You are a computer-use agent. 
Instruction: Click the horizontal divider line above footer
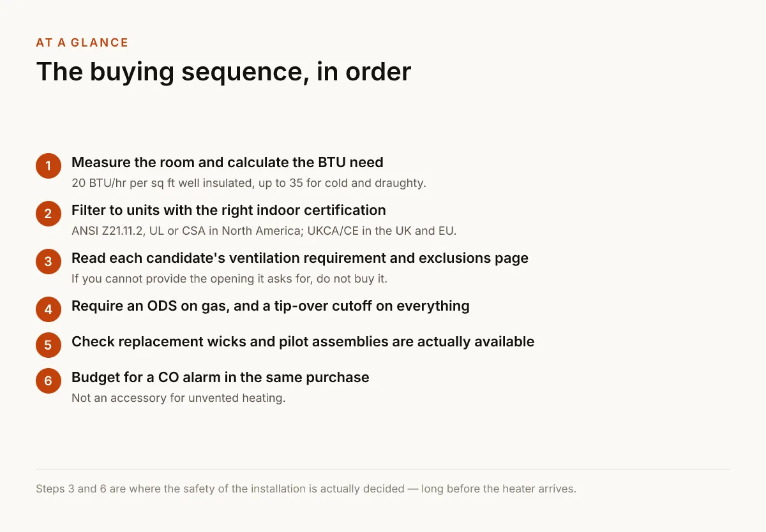(x=383, y=469)
